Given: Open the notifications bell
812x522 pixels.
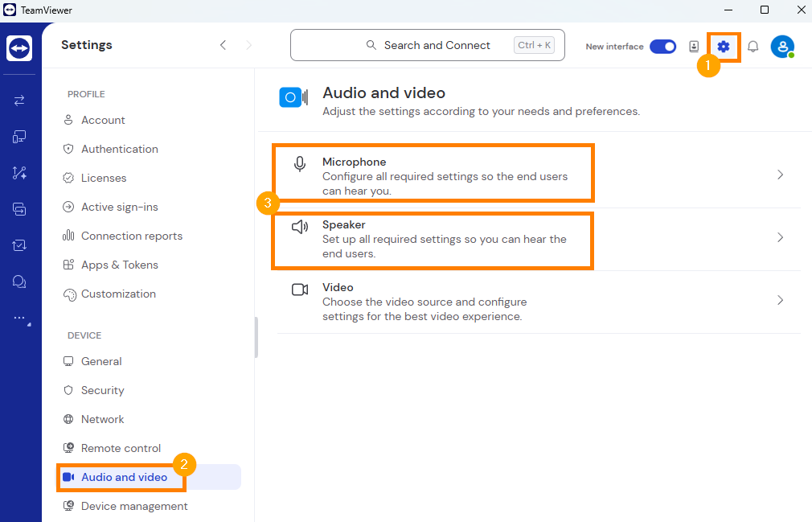Looking at the screenshot, I should tap(753, 47).
